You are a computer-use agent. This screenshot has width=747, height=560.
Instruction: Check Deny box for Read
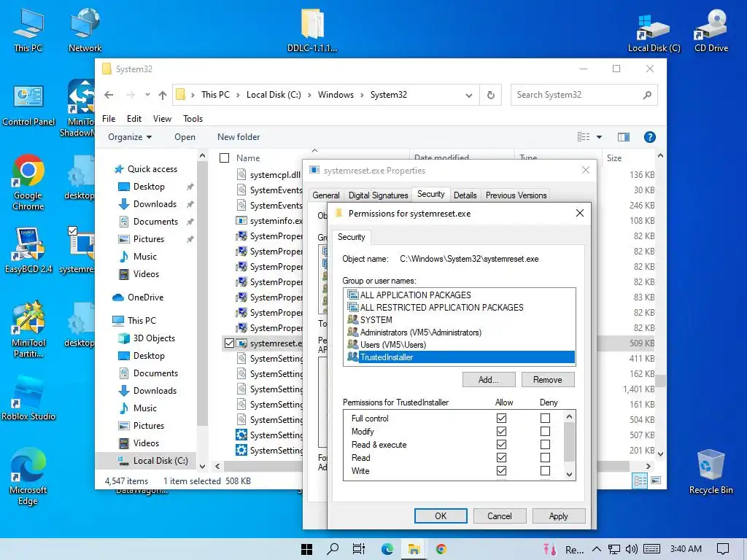(x=545, y=458)
